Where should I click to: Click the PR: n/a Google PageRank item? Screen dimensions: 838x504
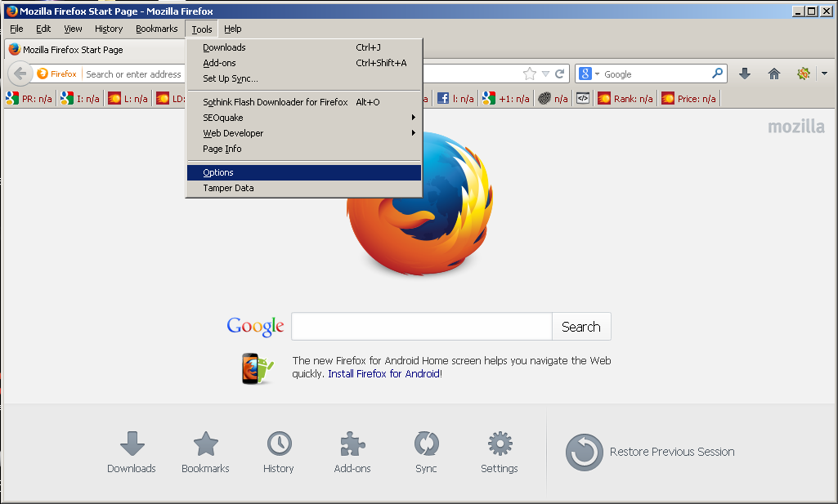coord(29,98)
